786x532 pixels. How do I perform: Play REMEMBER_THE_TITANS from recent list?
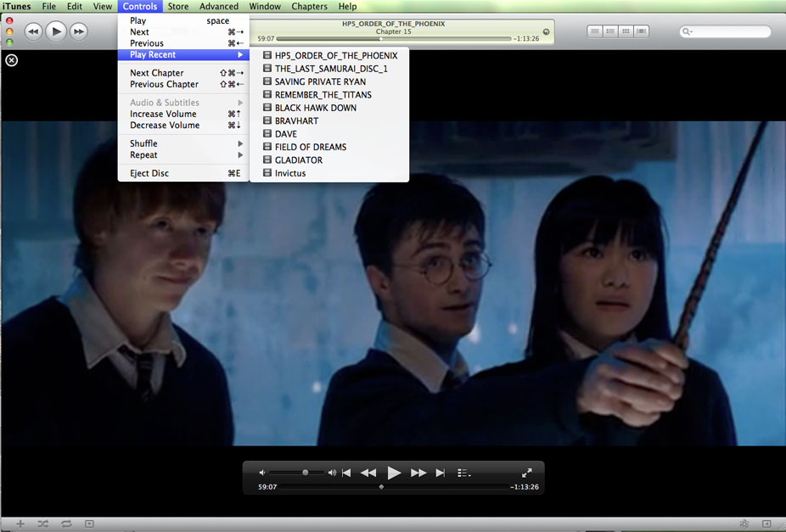click(329, 95)
